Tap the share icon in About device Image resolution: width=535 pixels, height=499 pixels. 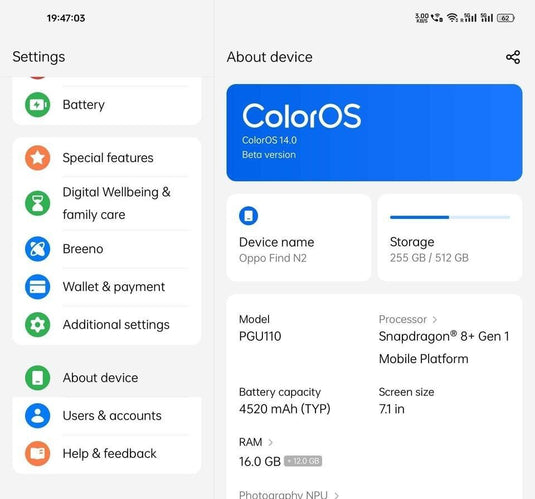[513, 57]
